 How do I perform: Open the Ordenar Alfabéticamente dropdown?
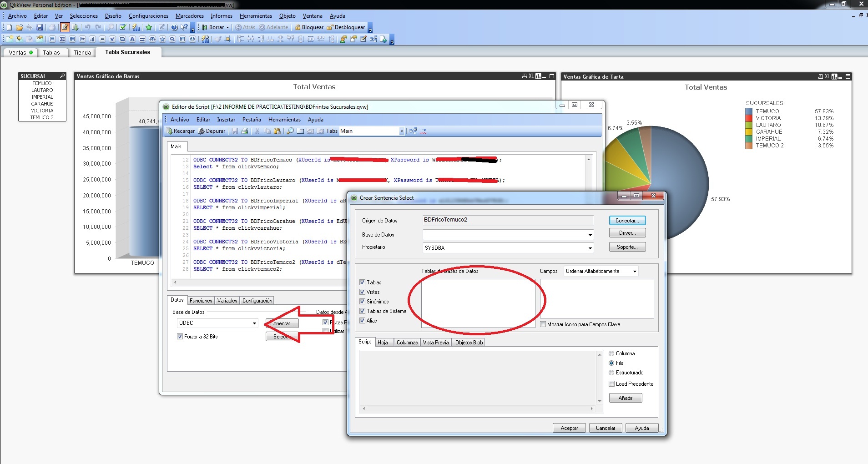(635, 271)
